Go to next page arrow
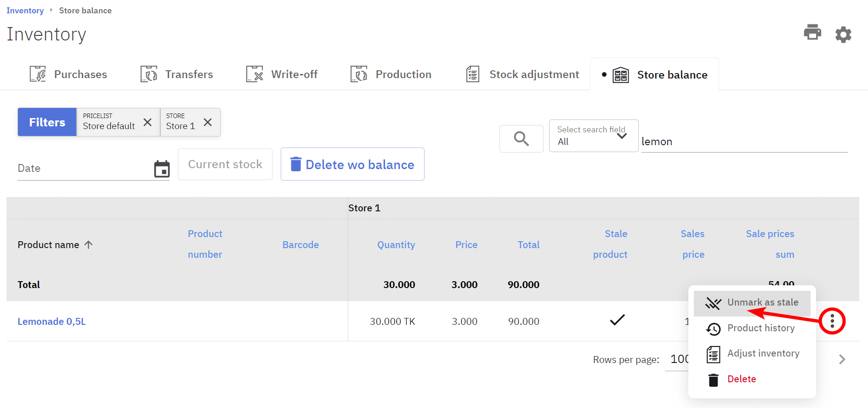 pos(842,359)
